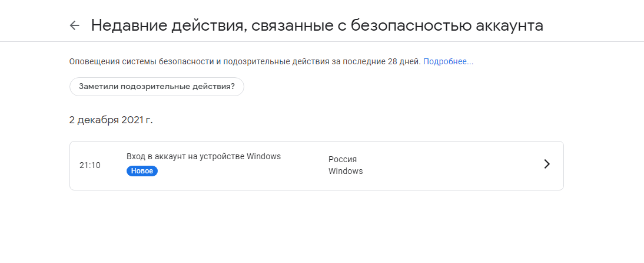
Task: Click "Windows" device label below Россия
Action: [346, 172]
